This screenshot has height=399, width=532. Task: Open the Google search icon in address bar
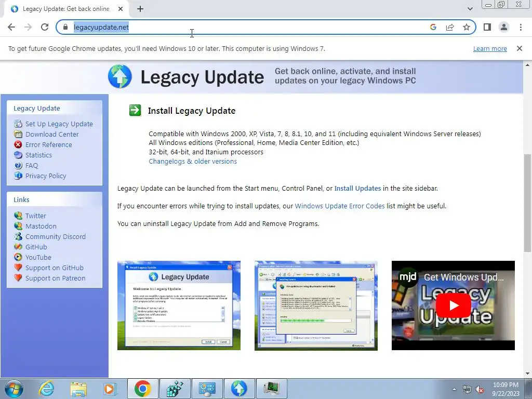(433, 27)
